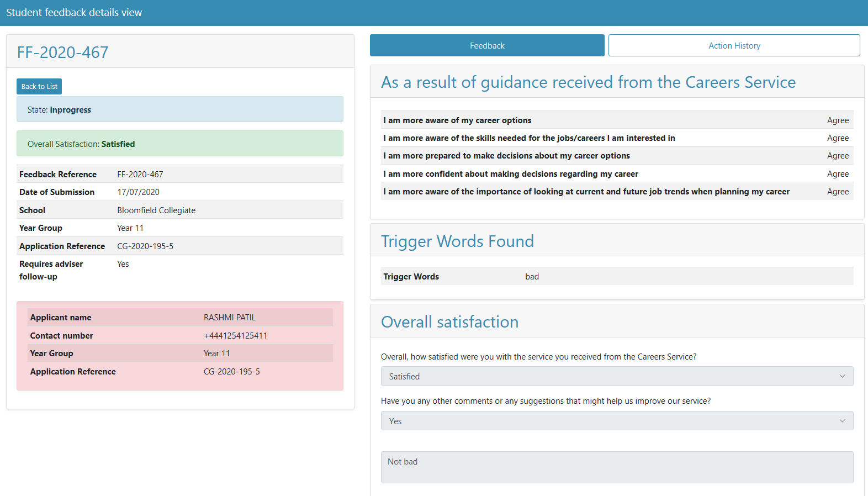Click the Overall Satisfaction: Satisfied banner

pos(179,144)
